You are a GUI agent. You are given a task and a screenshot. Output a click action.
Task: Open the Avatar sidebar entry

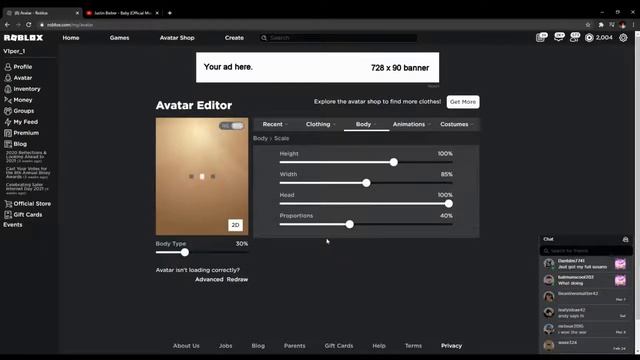(22, 78)
